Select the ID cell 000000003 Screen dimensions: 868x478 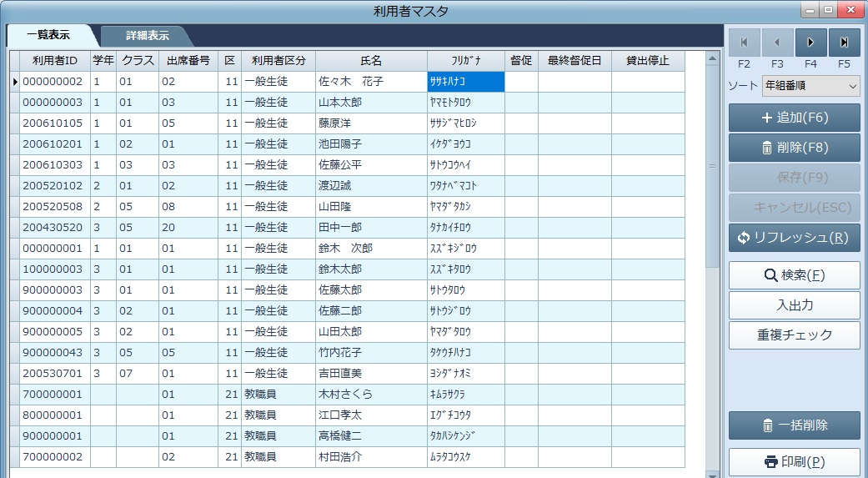(55, 103)
